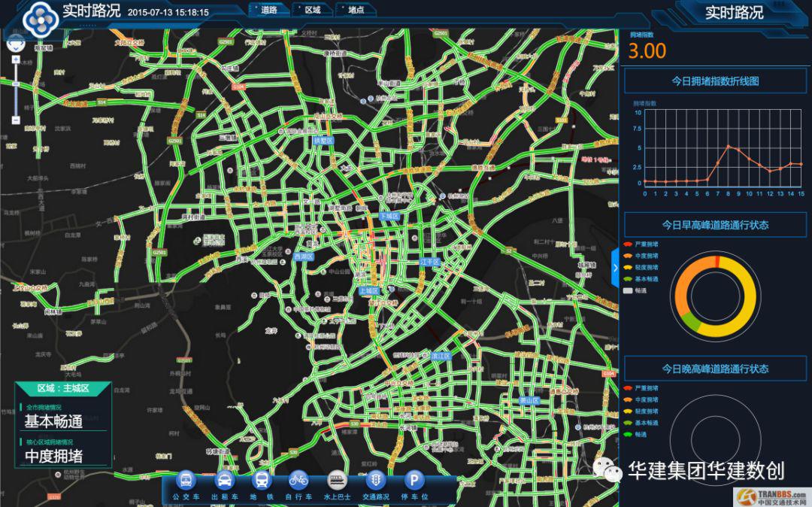Click the blue 铁墅区 district marker
Screen dimensions: 812x507
tap(323, 141)
